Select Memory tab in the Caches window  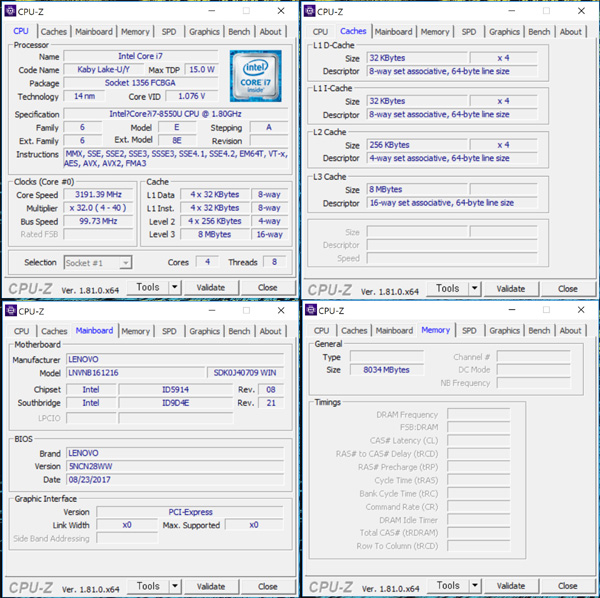point(435,32)
